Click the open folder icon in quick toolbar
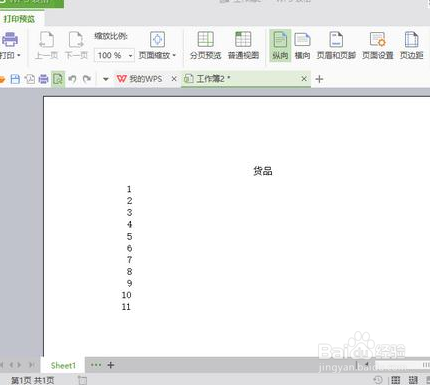 2,79
